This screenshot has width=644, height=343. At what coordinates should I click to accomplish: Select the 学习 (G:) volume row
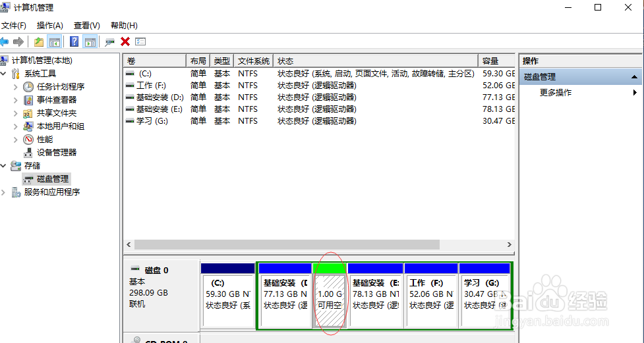click(320, 121)
